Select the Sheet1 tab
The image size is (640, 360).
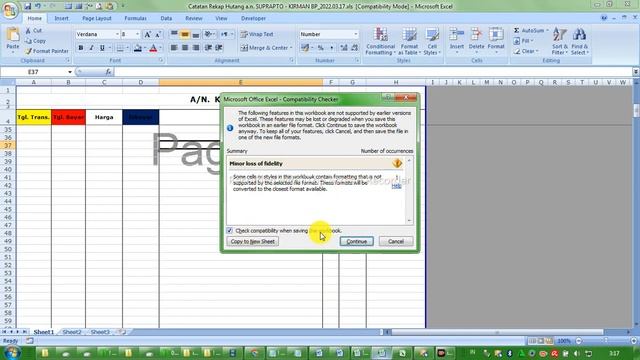click(43, 332)
